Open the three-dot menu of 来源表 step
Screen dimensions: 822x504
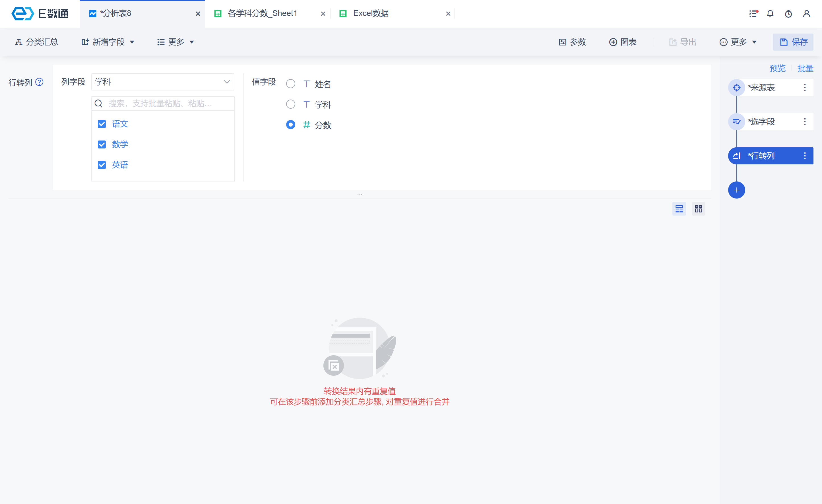tap(805, 88)
